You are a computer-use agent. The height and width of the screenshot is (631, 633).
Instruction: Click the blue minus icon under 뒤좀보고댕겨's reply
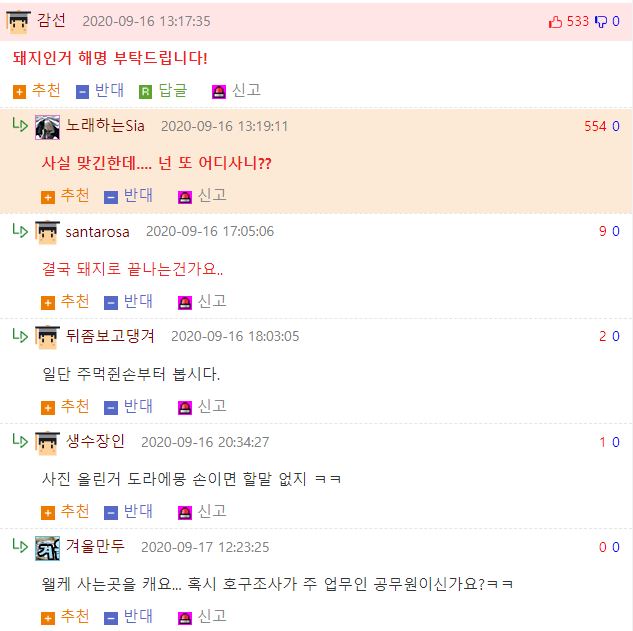(111, 408)
